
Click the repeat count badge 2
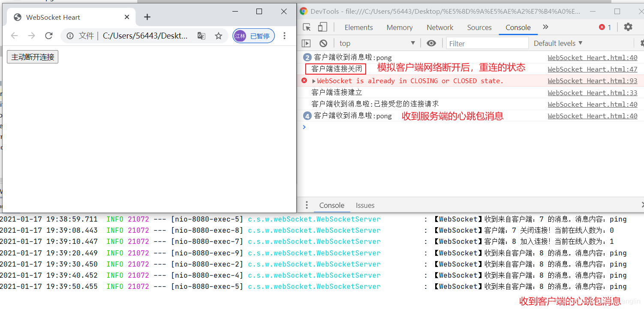[307, 57]
